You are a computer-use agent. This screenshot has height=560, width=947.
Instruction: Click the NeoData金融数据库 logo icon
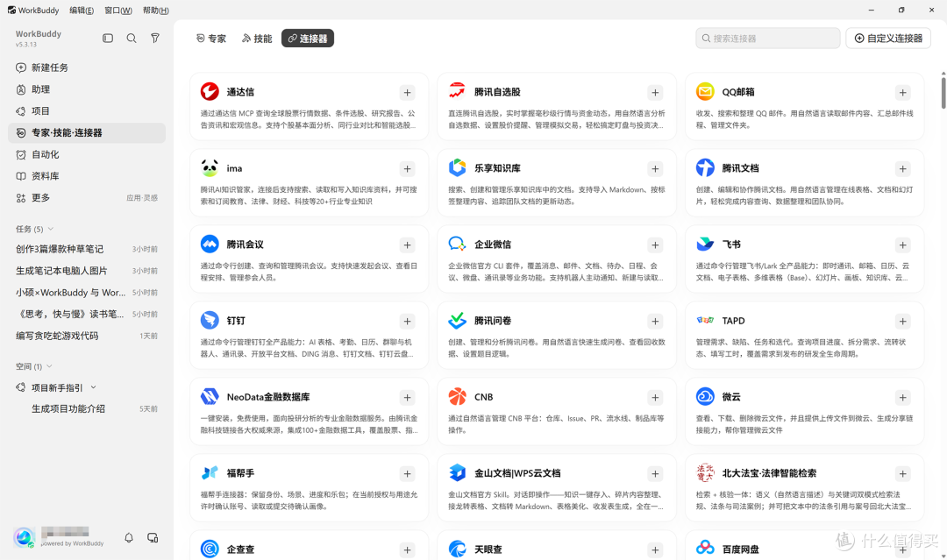coord(210,396)
